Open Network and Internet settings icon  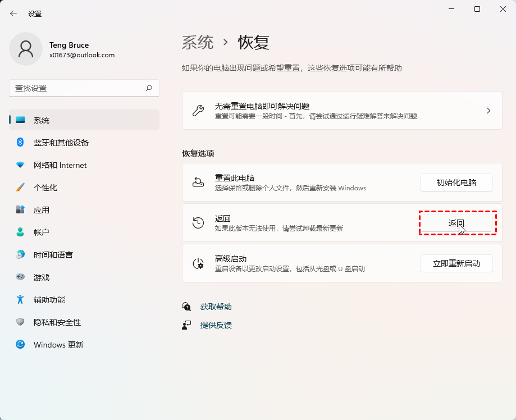point(20,165)
